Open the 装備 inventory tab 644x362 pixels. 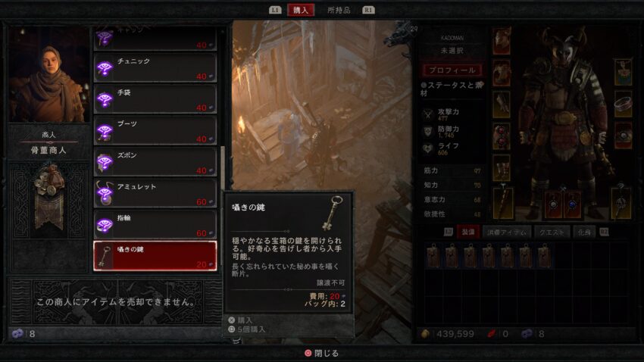467,232
